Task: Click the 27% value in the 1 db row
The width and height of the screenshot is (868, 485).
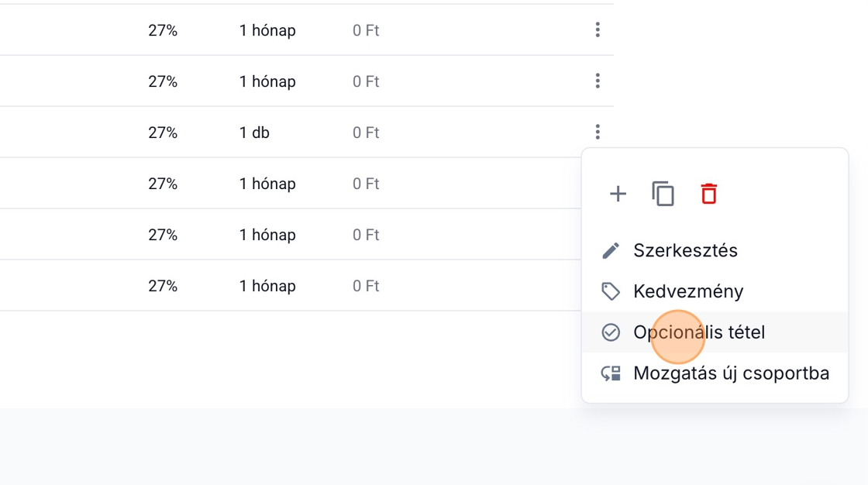Action: [x=163, y=133]
